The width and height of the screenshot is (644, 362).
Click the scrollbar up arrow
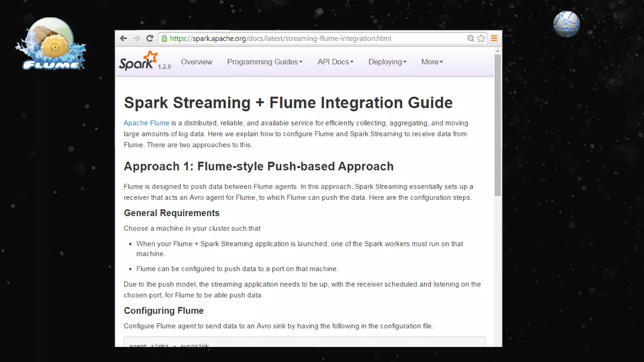pyautogui.click(x=497, y=51)
